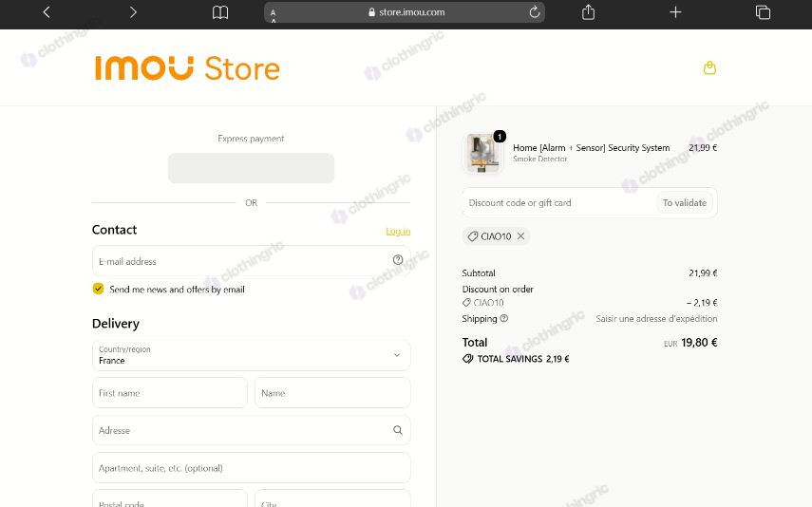The height and width of the screenshot is (507, 812).
Task: Follow the Log in link
Action: [x=398, y=231]
